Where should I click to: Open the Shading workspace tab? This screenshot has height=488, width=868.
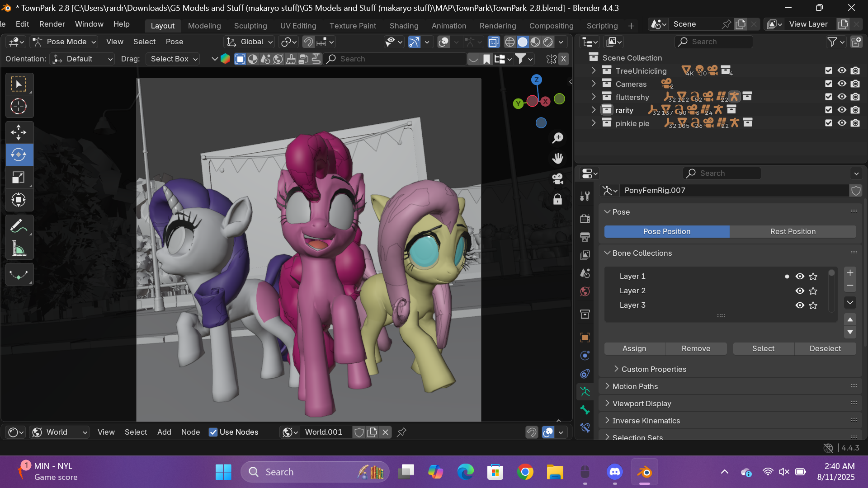pos(404,26)
